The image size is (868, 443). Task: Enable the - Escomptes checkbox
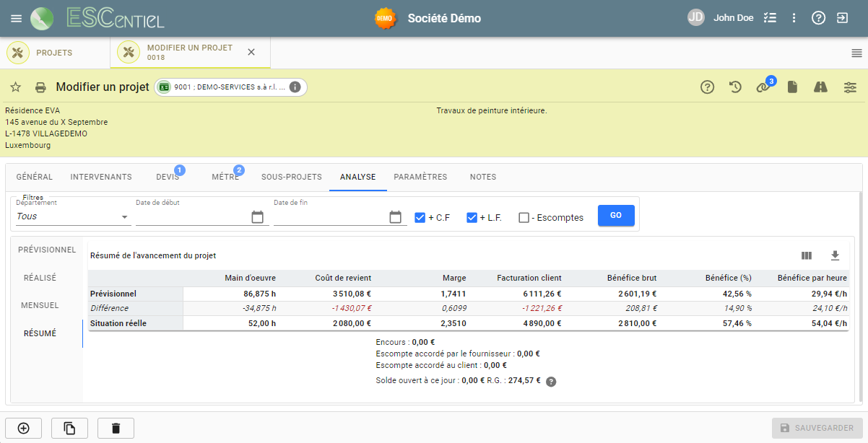click(524, 217)
